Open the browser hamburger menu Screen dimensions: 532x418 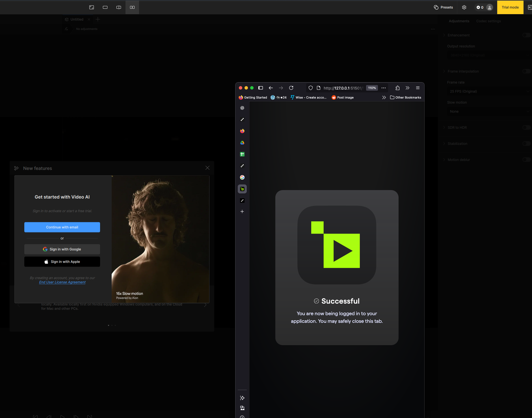(x=418, y=88)
